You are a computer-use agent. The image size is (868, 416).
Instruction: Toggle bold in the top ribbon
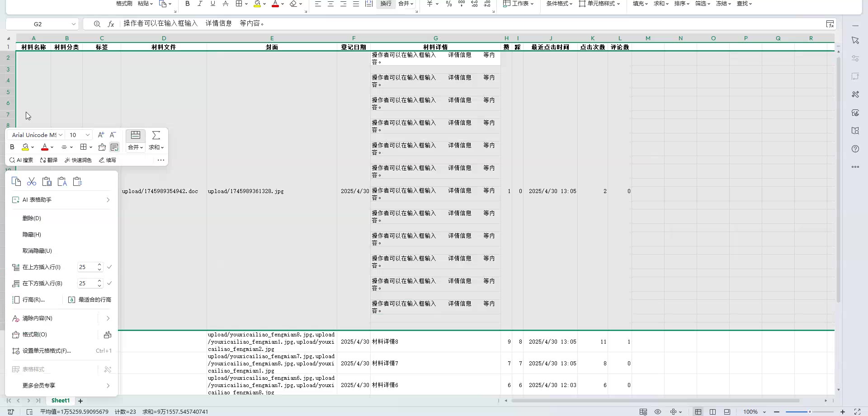tap(188, 4)
